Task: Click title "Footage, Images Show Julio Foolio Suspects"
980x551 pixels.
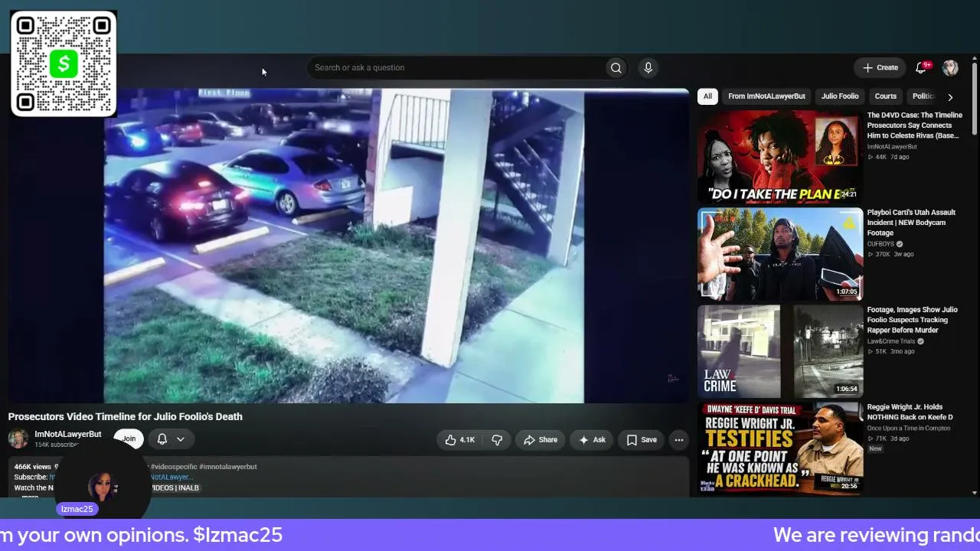Action: tap(913, 320)
